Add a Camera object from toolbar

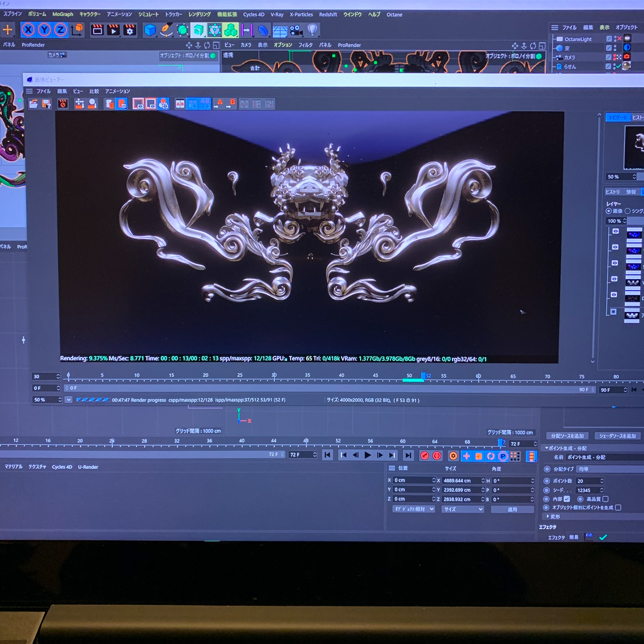(296, 31)
